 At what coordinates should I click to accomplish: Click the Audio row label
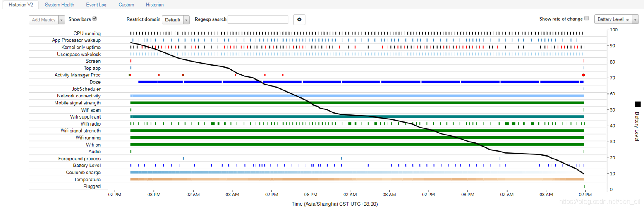pyautogui.click(x=95, y=152)
